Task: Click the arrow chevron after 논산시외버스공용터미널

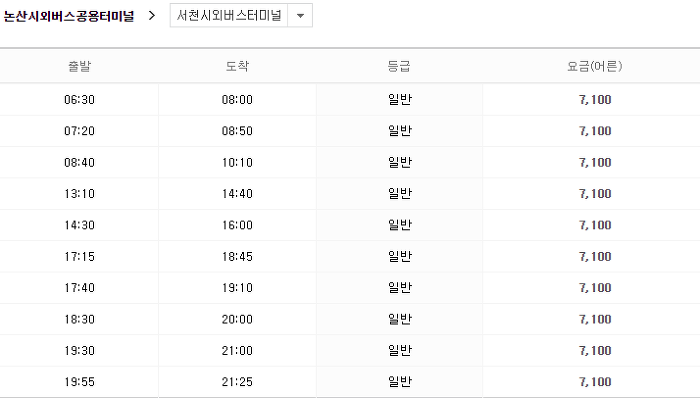Action: click(152, 16)
